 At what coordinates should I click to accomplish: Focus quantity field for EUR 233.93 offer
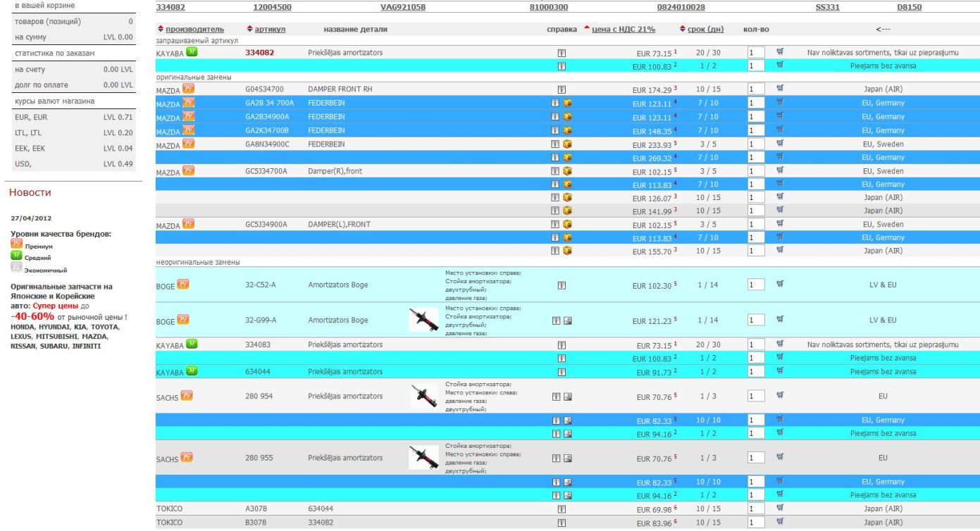pos(756,144)
